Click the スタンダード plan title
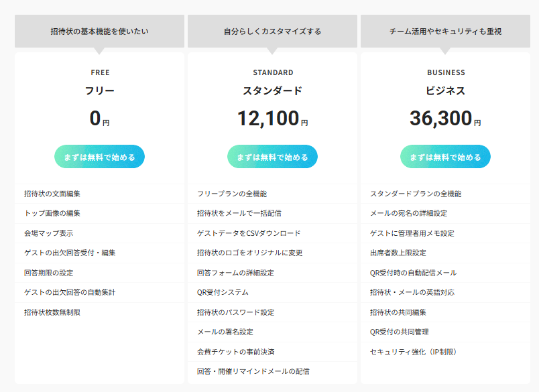Viewport: 539px width, 392px height. [x=272, y=91]
